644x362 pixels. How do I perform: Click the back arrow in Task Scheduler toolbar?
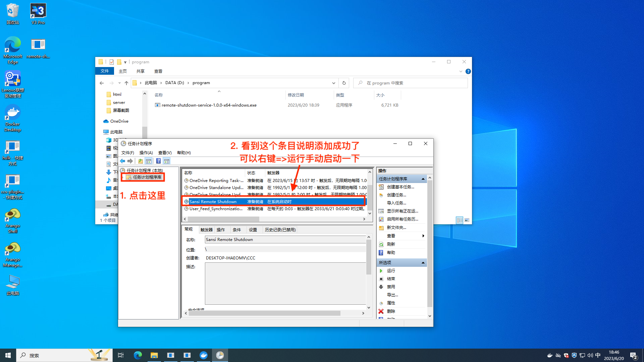click(x=123, y=161)
